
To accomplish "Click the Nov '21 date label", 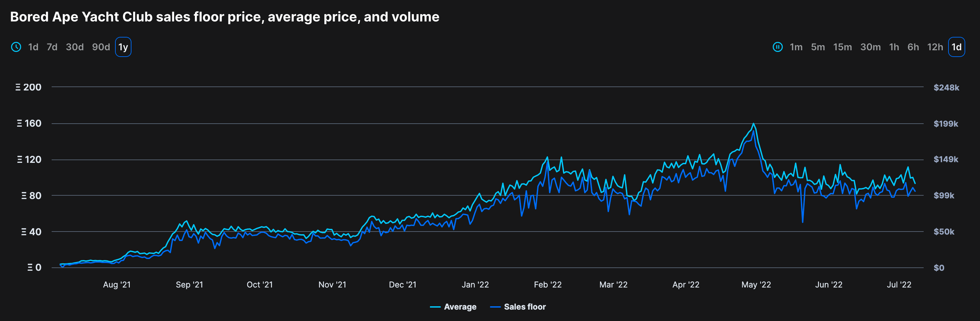I will click(332, 284).
